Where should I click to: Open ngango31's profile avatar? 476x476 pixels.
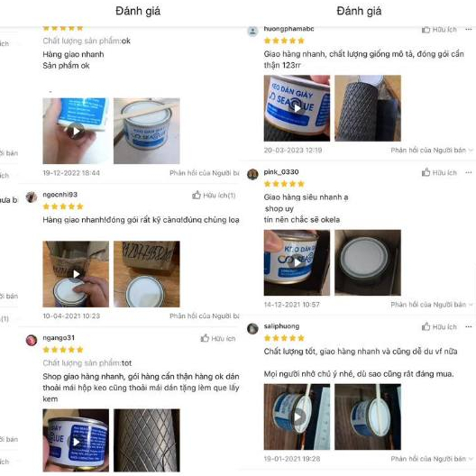tap(32, 340)
